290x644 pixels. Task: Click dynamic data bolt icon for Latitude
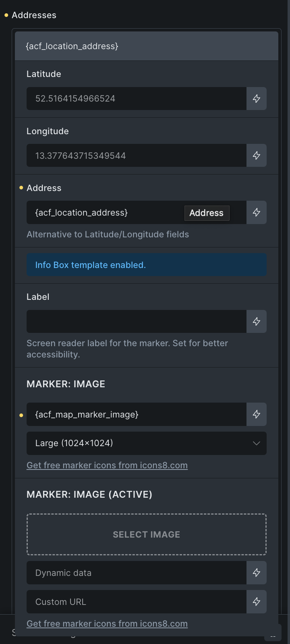(x=257, y=99)
